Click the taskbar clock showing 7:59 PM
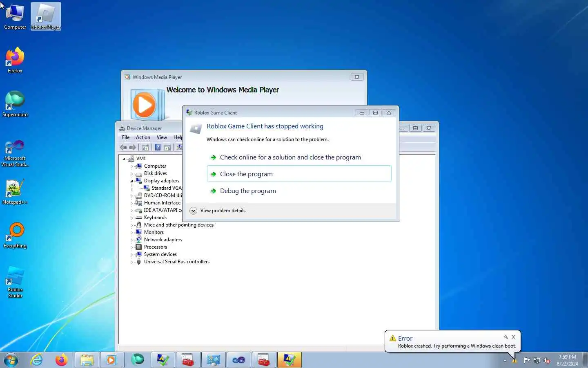Viewport: 588px width, 368px height. (567, 360)
